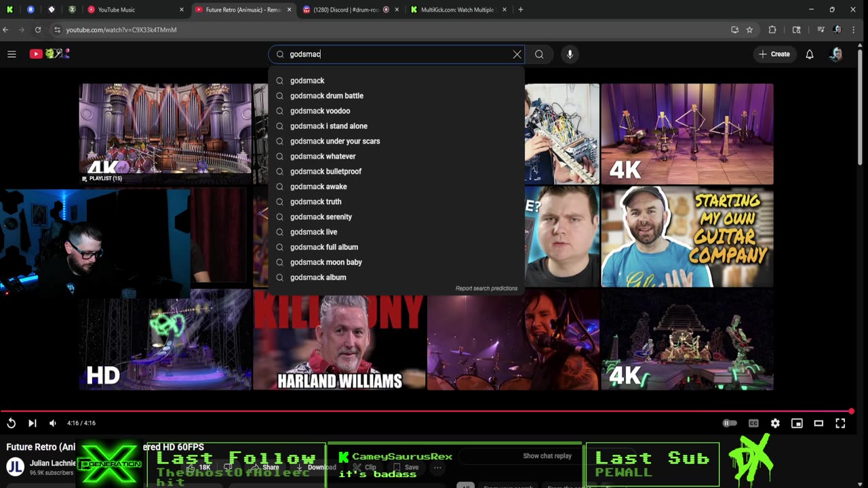Run the search with the magnifier button

click(x=539, y=54)
